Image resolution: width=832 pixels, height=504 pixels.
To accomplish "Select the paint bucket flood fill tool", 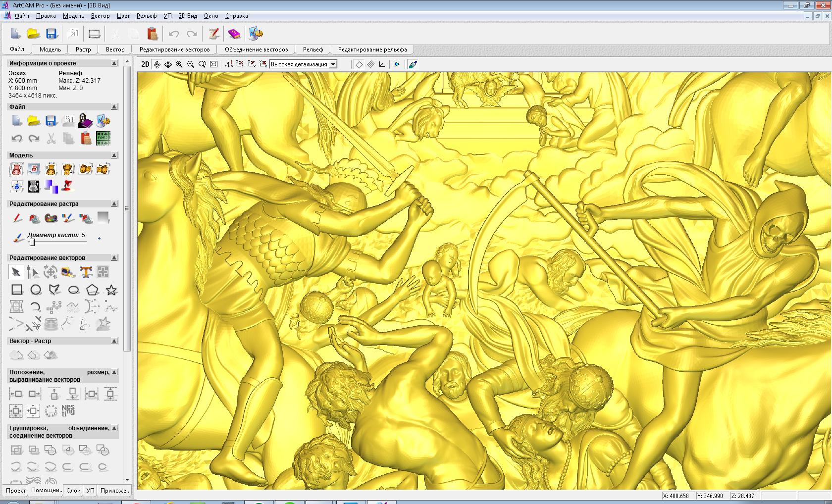I will pos(34,218).
